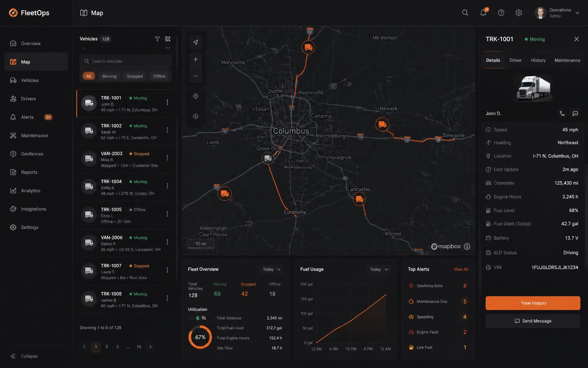The image size is (588, 368).
Task: Go to page 2 of vehicles
Action: [106, 347]
